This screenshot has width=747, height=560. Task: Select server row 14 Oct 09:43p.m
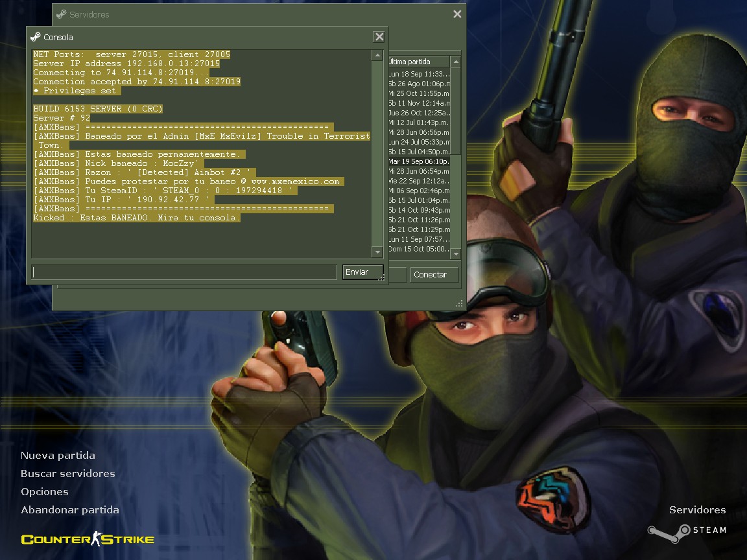pos(419,210)
